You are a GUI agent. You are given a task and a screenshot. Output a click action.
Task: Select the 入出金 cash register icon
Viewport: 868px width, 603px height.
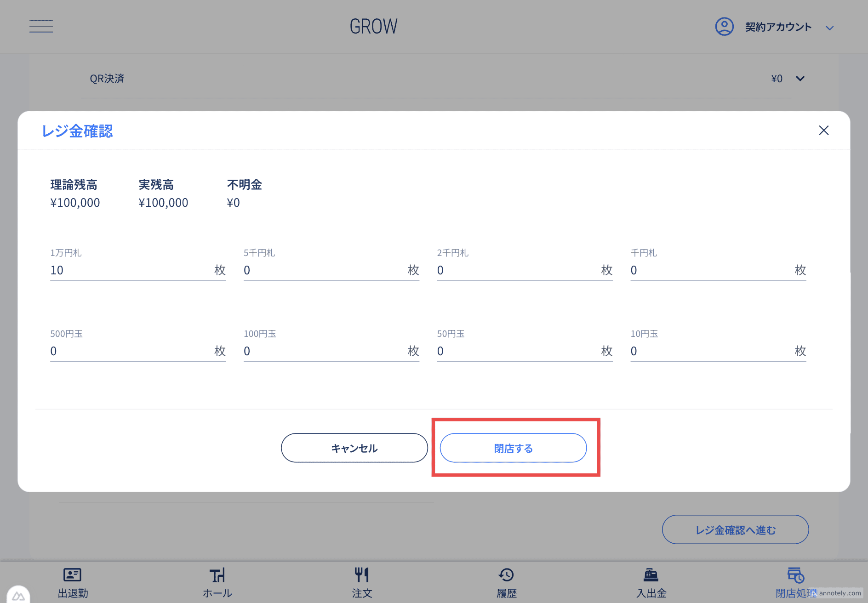coord(651,575)
